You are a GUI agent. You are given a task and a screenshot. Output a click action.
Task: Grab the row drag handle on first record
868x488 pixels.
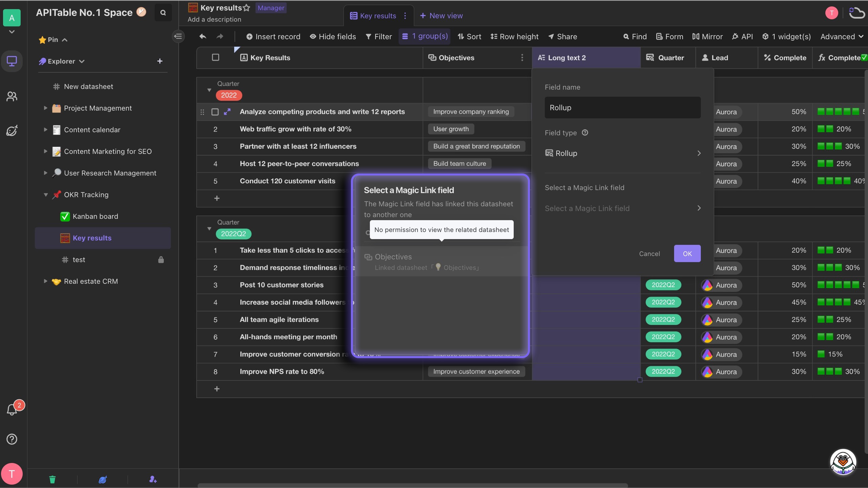pyautogui.click(x=202, y=112)
